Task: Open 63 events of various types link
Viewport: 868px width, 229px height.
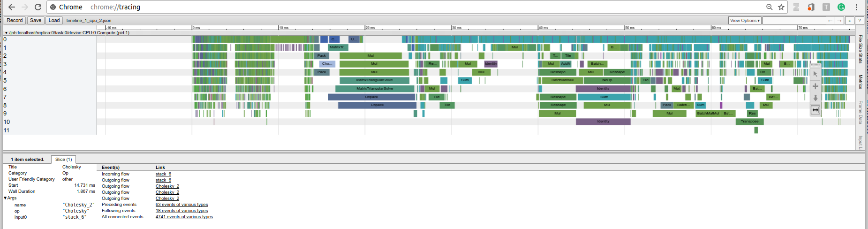Action: click(x=181, y=205)
